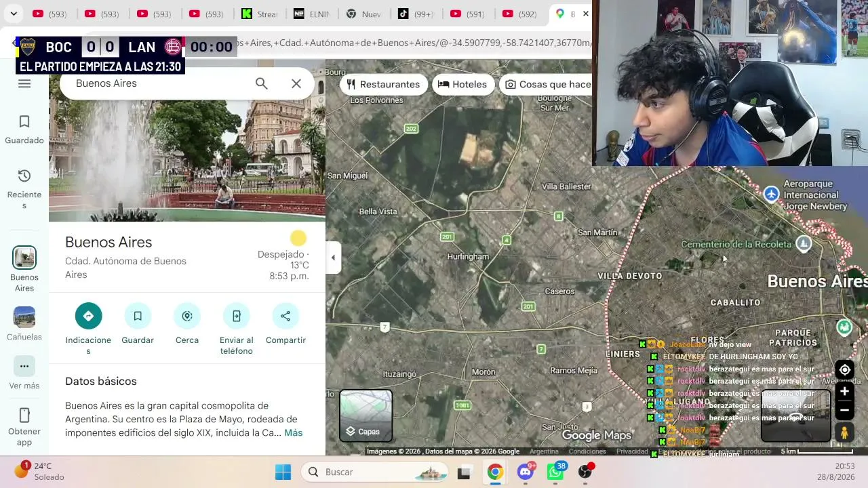Click the Ramos Mejía label on the map
Screen dimensions: 868x488
coord(574,370)
